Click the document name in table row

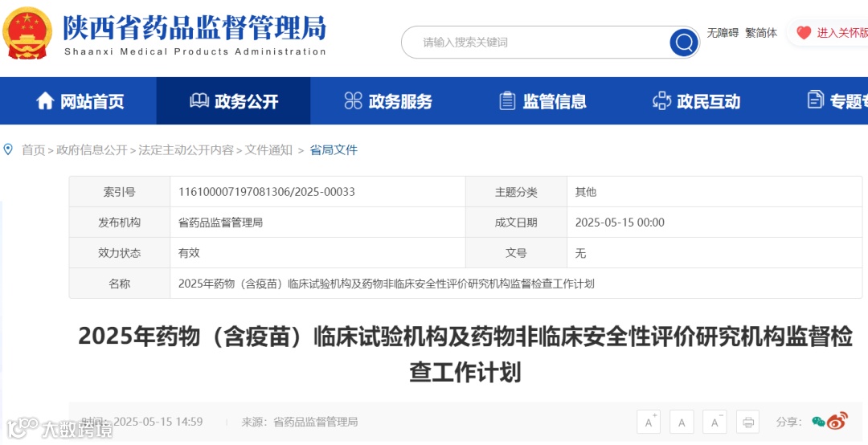(x=387, y=284)
